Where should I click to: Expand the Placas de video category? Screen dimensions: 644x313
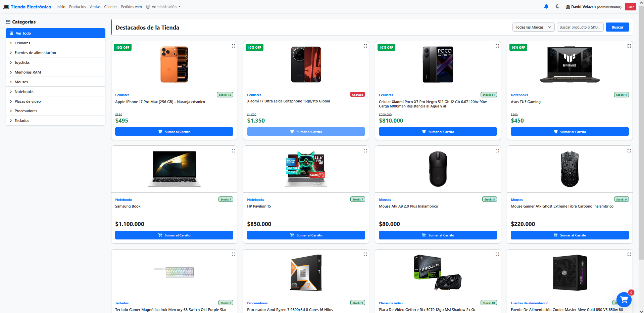pyautogui.click(x=55, y=101)
